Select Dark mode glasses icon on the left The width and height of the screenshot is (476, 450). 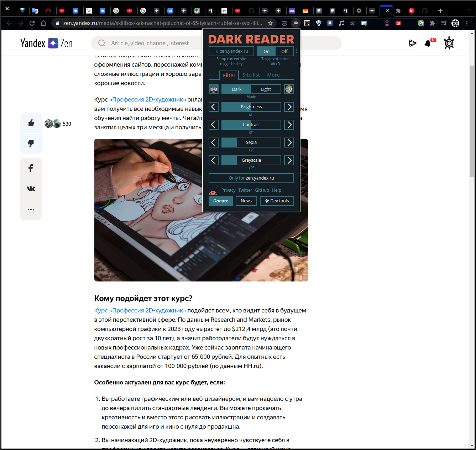coord(214,89)
